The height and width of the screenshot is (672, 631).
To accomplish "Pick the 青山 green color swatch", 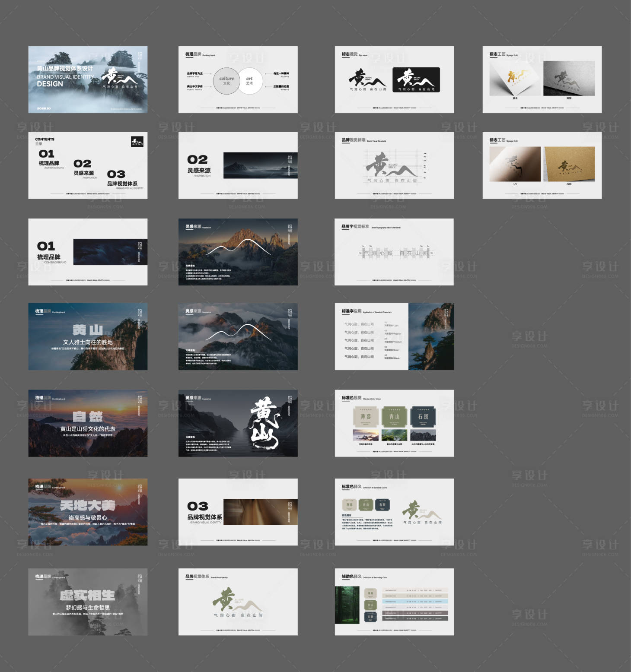I will click(x=394, y=416).
